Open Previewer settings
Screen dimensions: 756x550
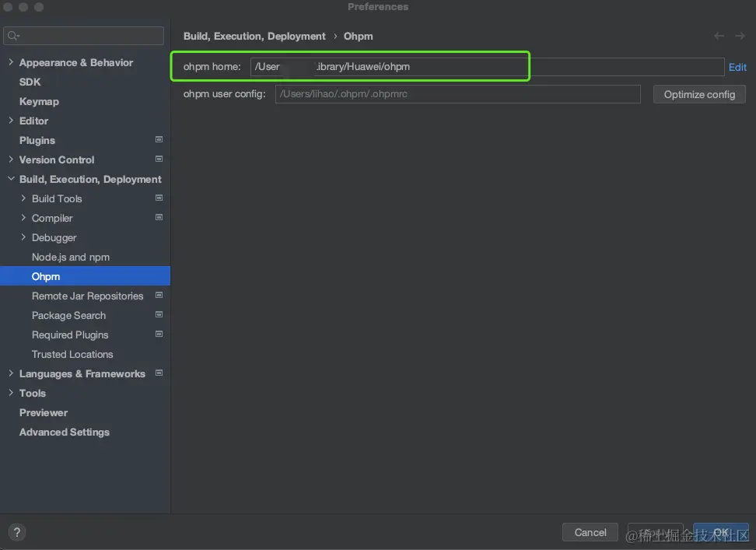[x=44, y=412]
